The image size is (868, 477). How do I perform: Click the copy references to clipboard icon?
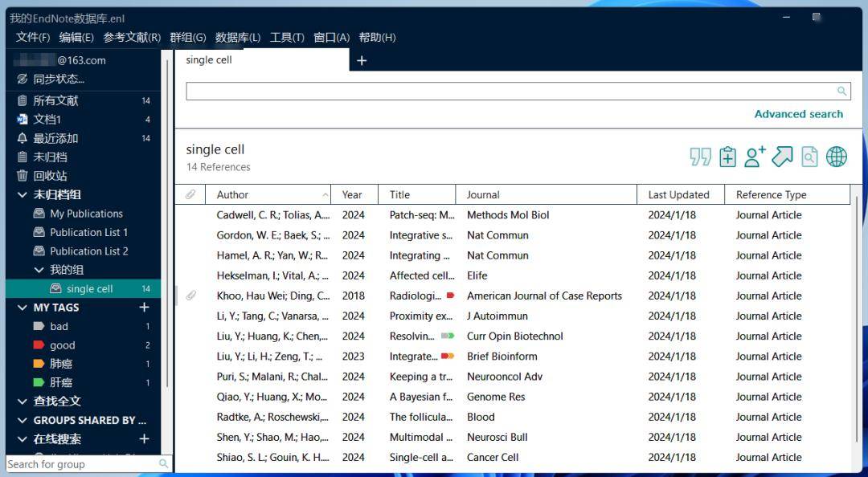pos(727,156)
